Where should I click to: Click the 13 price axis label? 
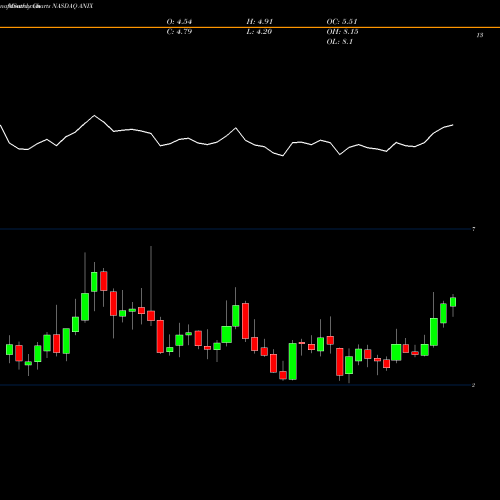[480, 35]
